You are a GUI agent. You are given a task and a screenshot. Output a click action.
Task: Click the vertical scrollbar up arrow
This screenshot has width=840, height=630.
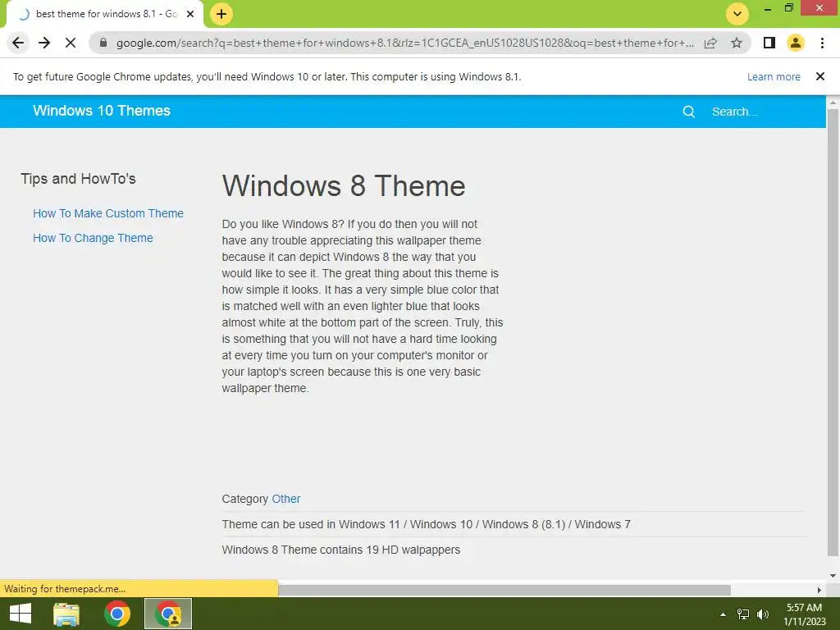[x=833, y=102]
